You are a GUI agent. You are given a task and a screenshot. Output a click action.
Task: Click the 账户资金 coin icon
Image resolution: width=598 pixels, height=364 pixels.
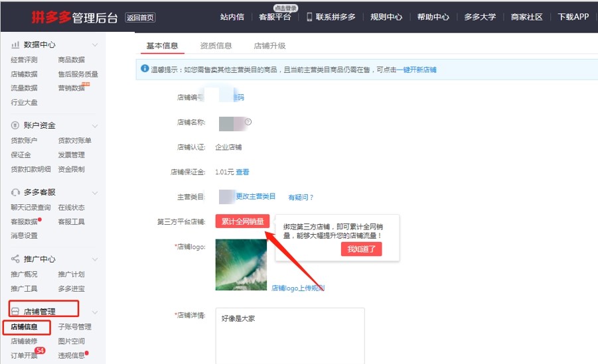point(15,125)
